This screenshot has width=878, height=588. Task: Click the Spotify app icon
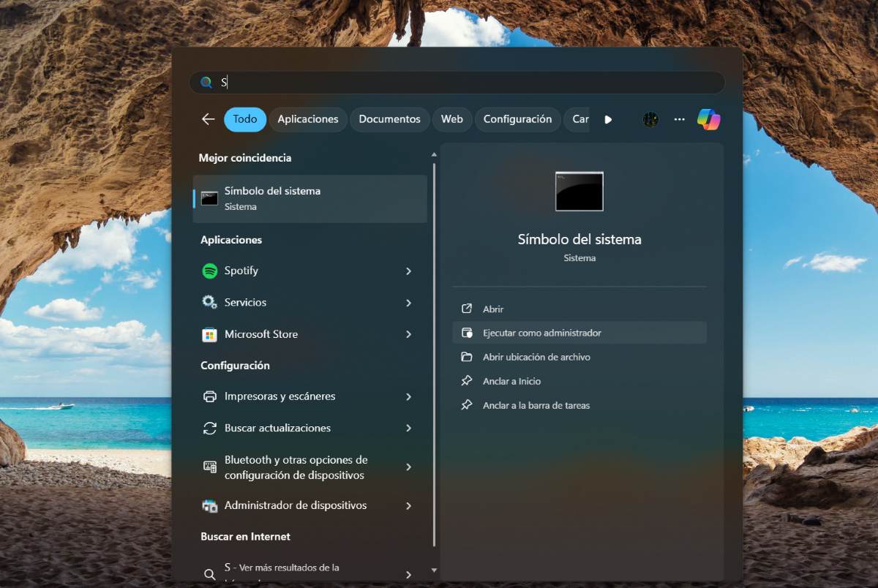coord(210,271)
